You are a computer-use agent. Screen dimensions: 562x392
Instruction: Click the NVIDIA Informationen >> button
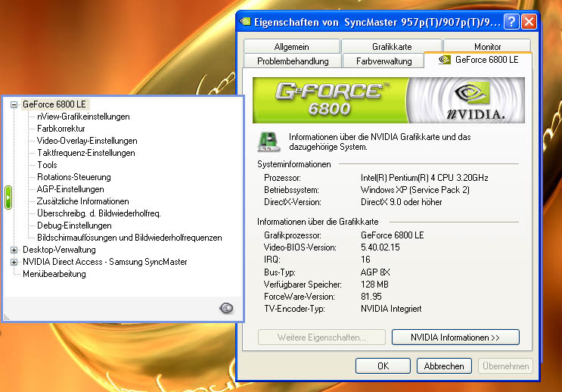[x=455, y=337]
